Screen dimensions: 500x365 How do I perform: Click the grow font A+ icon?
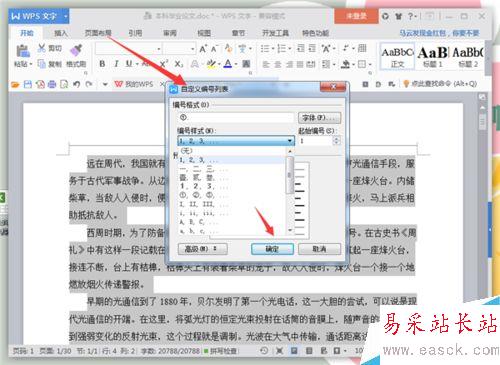pyautogui.click(x=203, y=49)
